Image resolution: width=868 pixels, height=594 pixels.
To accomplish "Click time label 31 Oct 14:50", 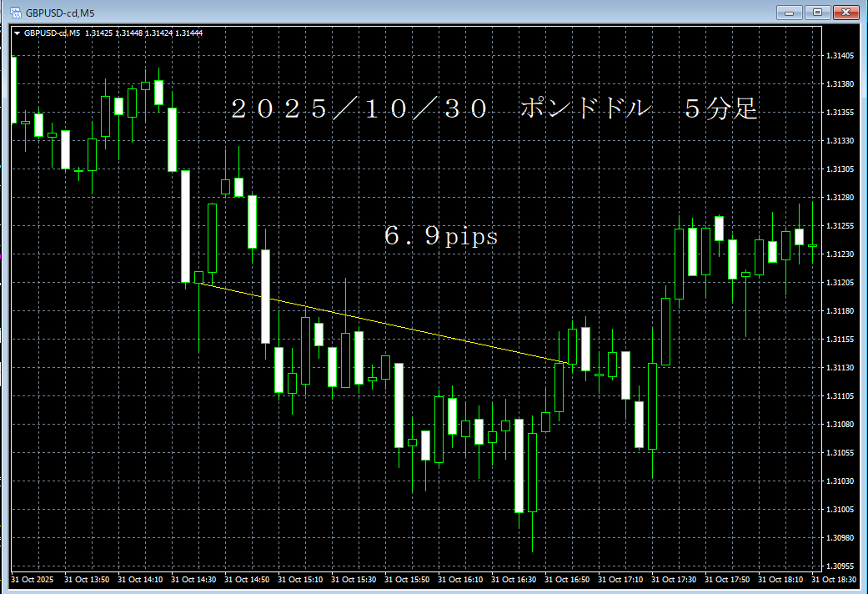I will pos(247,580).
